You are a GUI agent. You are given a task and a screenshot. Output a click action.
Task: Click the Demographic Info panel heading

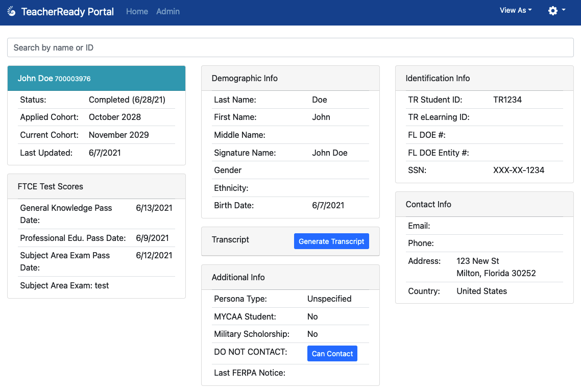point(245,78)
